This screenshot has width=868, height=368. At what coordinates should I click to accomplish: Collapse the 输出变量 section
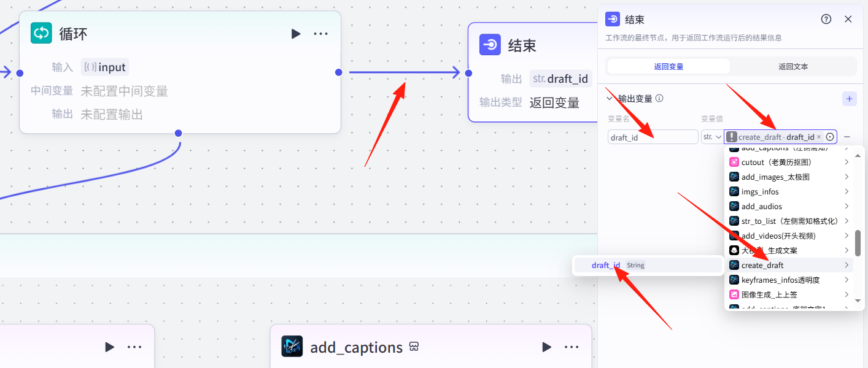pyautogui.click(x=610, y=98)
